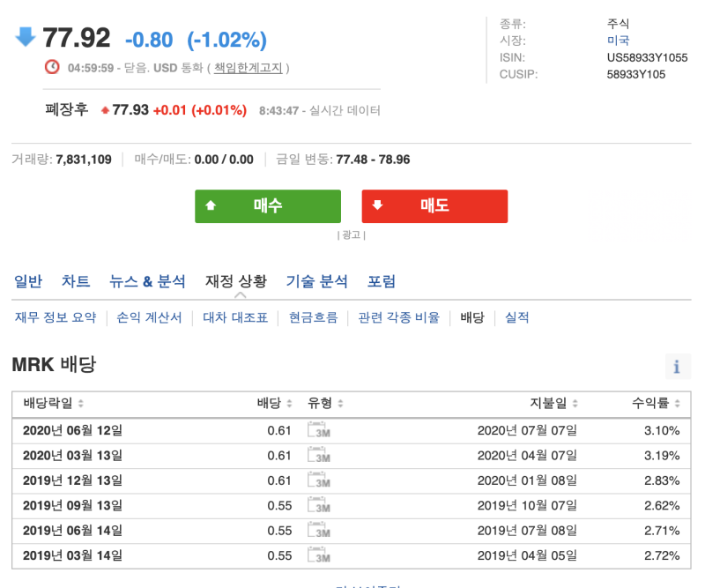
Task: Go to the 기술 분석 tab
Action: pos(317,281)
